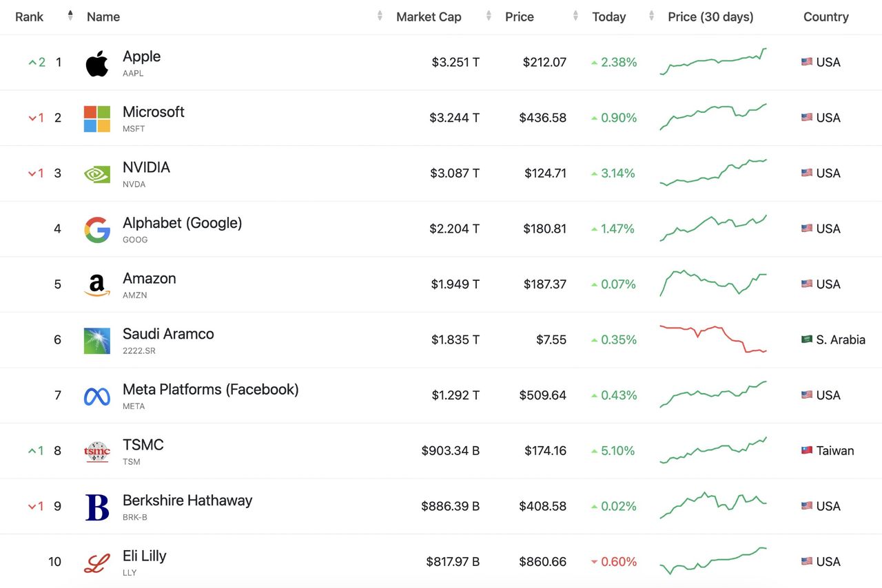Viewport: 882px width, 588px height.
Task: Click the Google logo icon
Action: pyautogui.click(x=97, y=229)
